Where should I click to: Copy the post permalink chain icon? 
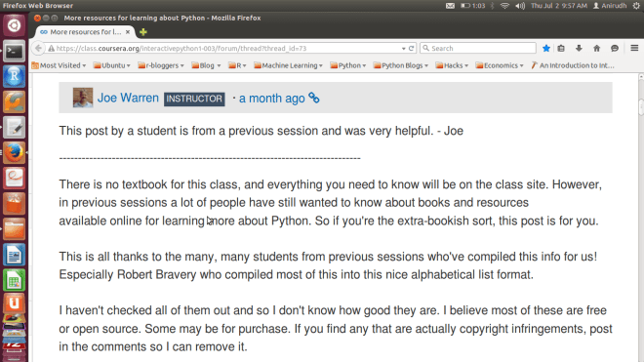(x=314, y=98)
